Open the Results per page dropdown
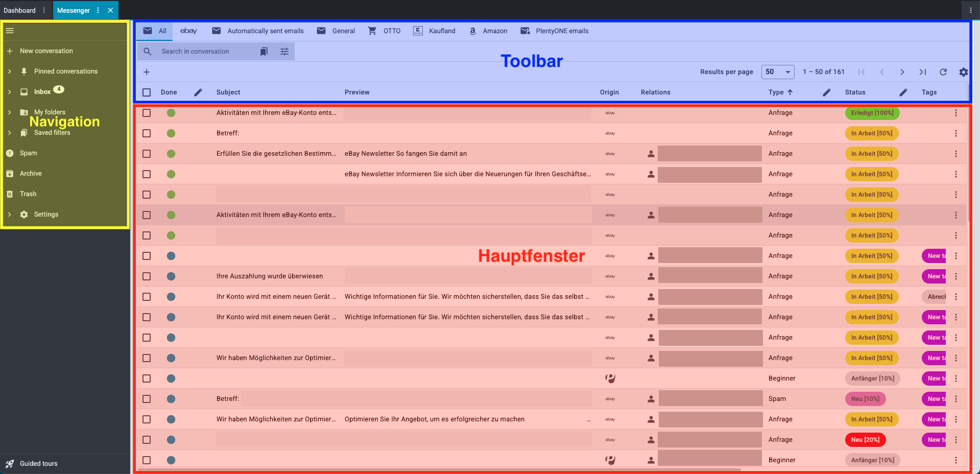This screenshot has height=474, width=980. pos(778,72)
